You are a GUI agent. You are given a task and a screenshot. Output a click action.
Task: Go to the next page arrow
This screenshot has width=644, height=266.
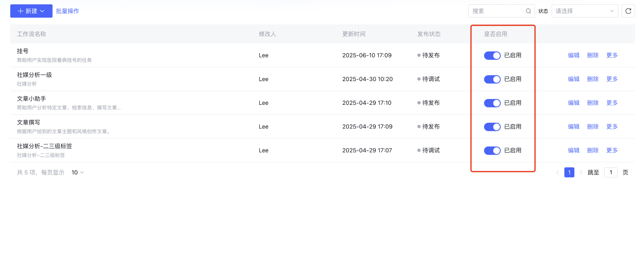click(581, 173)
